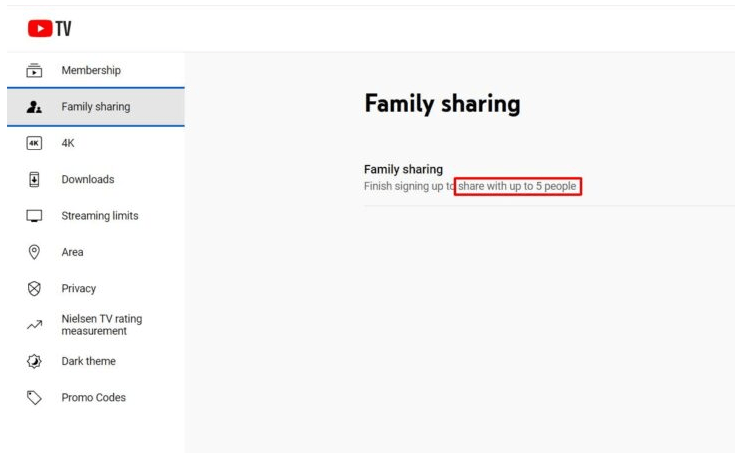Click the Dark theme moon icon

click(34, 361)
